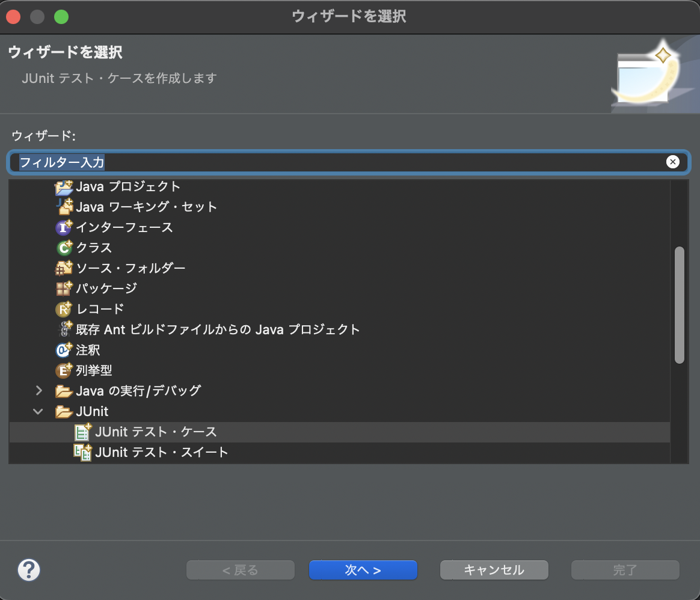Click the キャンセル button
700x600 pixels.
(494, 570)
